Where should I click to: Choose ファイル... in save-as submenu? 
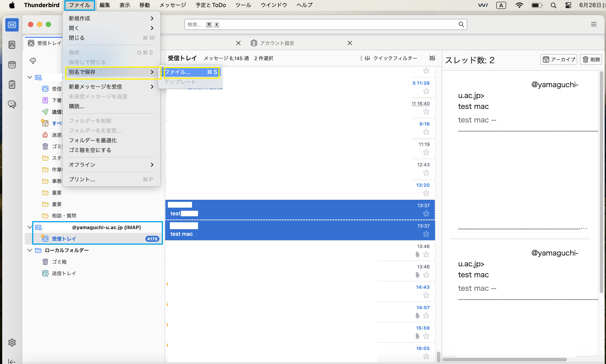(x=191, y=72)
